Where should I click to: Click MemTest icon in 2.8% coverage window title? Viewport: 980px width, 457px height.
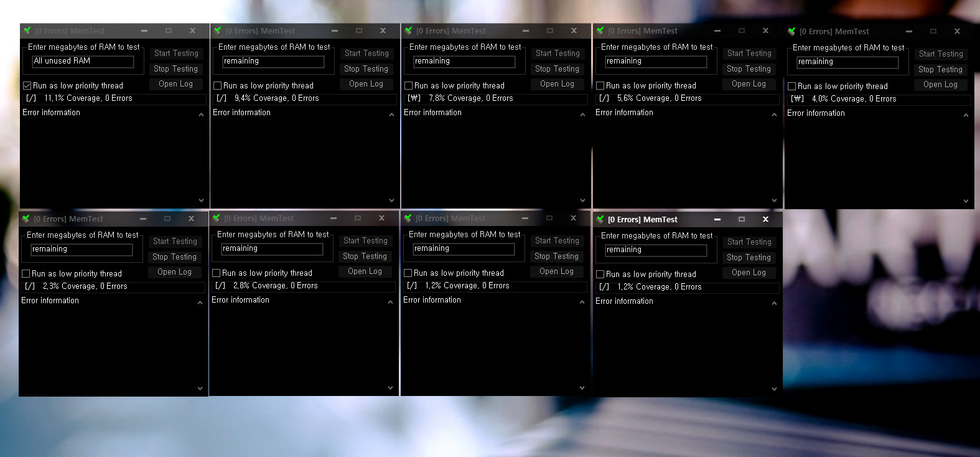216,218
